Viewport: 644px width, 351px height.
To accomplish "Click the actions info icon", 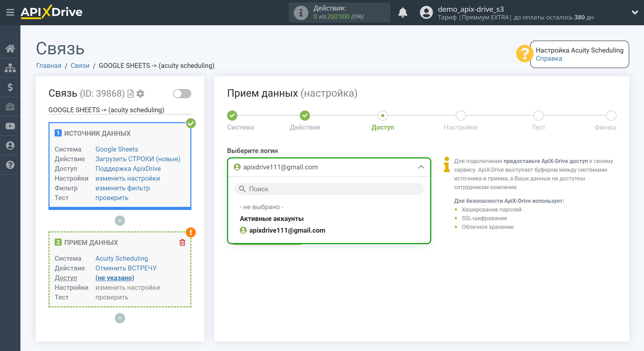I will (301, 12).
